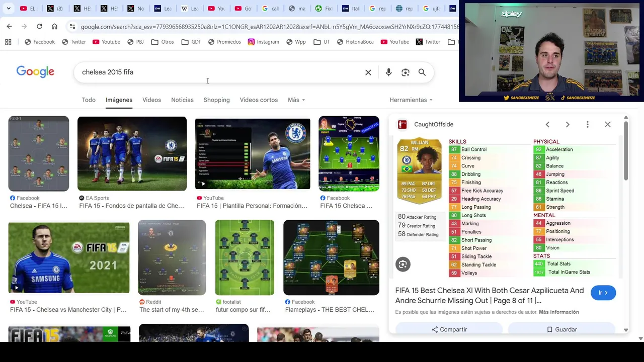The width and height of the screenshot is (644, 362).
Task: Open Facebook 'Chelsea - FIFA 15 l' formation thumbnail
Action: click(x=39, y=153)
